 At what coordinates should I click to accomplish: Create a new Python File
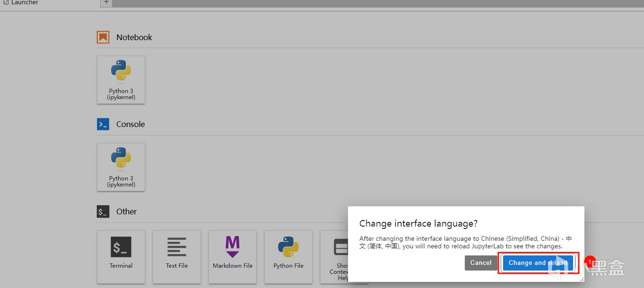tap(288, 257)
